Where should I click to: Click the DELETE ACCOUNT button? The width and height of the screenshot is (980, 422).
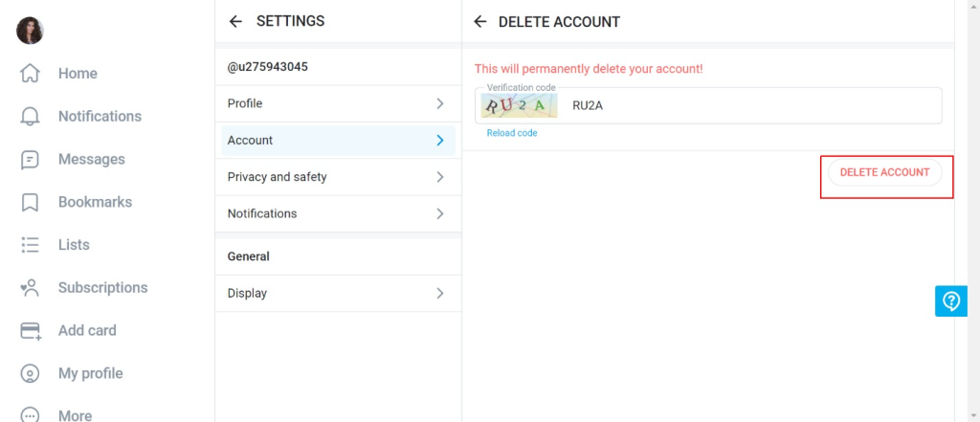click(x=884, y=172)
